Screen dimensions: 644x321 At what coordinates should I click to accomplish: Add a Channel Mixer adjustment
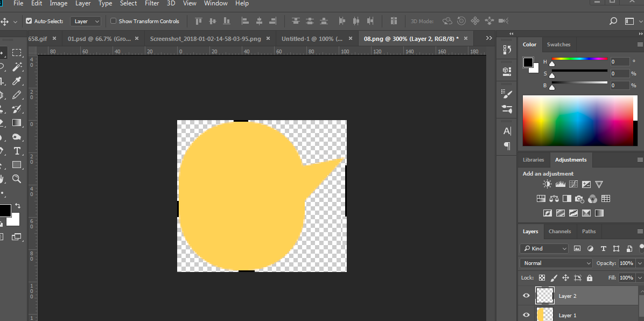pyautogui.click(x=593, y=199)
